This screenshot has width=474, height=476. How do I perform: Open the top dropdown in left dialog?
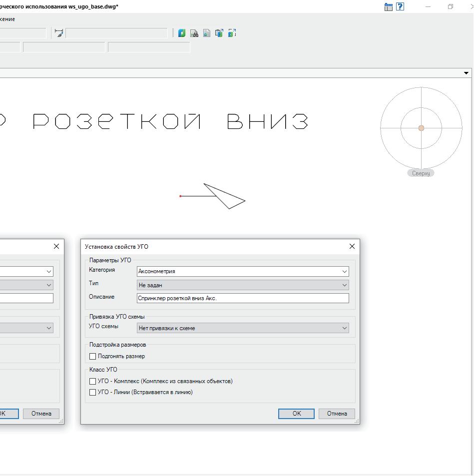26,271
